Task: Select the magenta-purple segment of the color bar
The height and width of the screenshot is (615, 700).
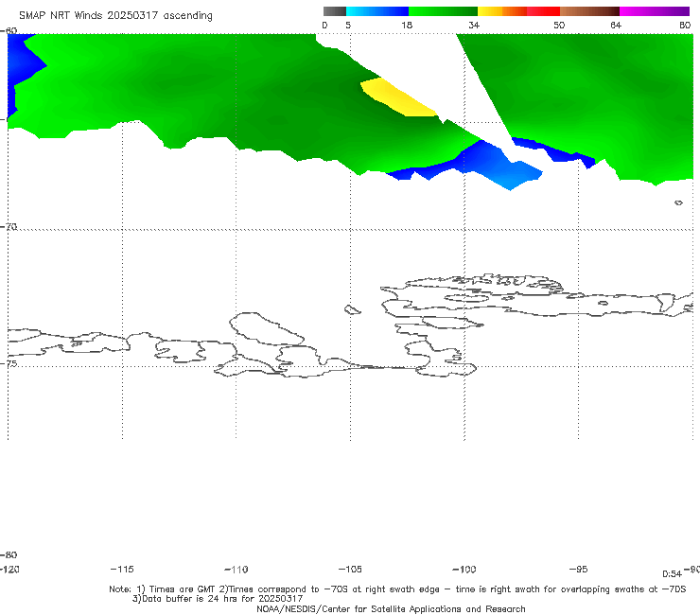Action: (x=655, y=11)
